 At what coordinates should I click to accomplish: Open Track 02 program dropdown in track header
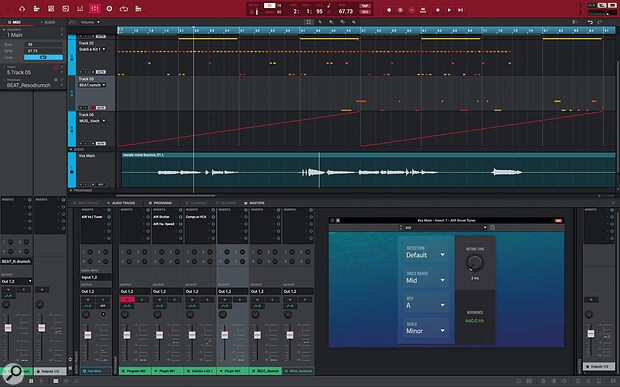[x=92, y=49]
